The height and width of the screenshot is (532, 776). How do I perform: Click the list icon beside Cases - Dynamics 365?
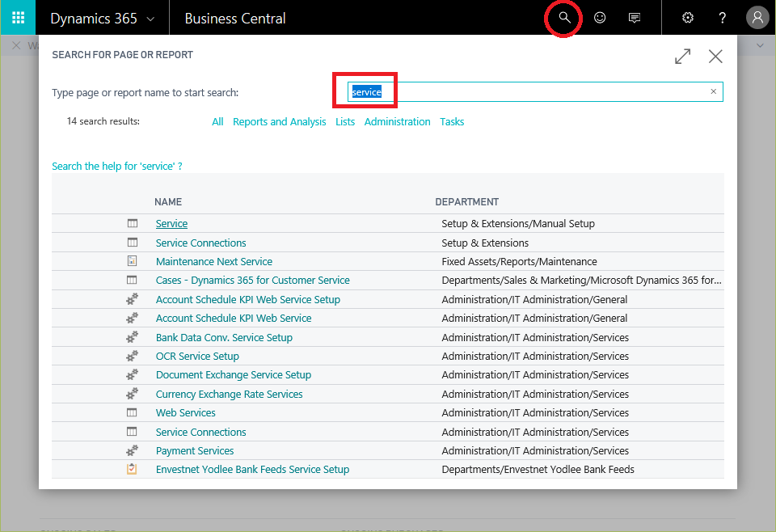[132, 280]
